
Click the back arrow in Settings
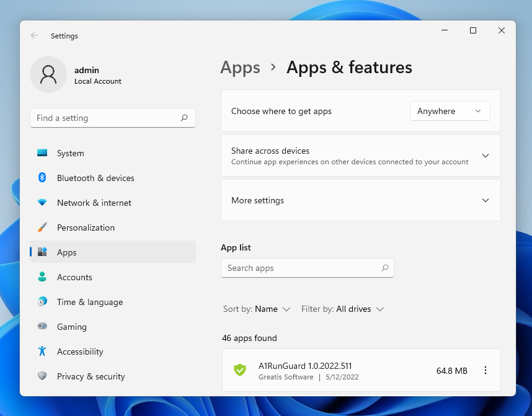(x=35, y=36)
